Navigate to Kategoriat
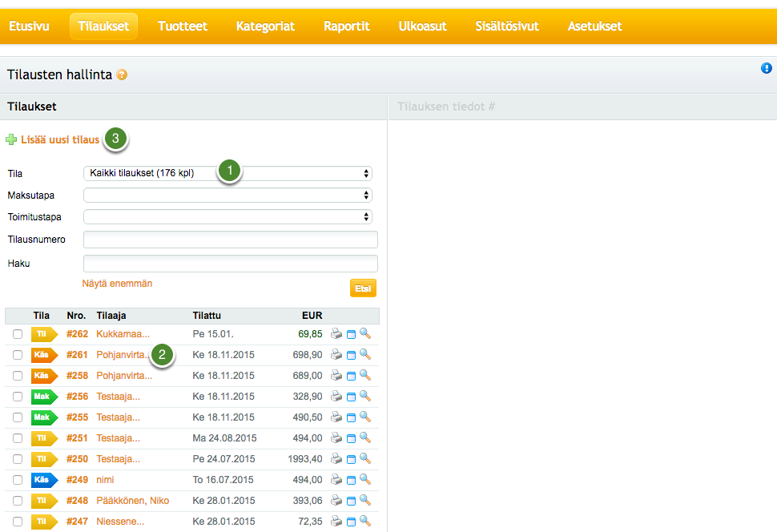This screenshot has width=777, height=532. point(266,26)
